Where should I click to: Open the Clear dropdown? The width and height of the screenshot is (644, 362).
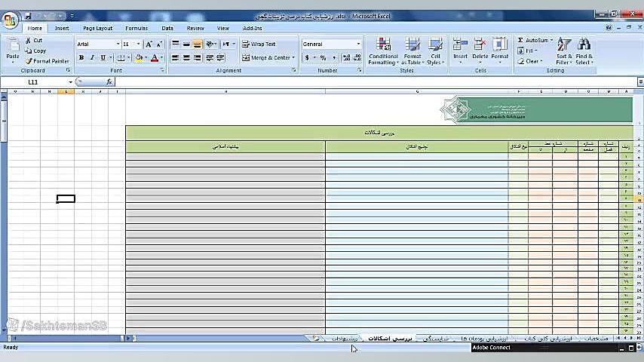click(x=530, y=61)
